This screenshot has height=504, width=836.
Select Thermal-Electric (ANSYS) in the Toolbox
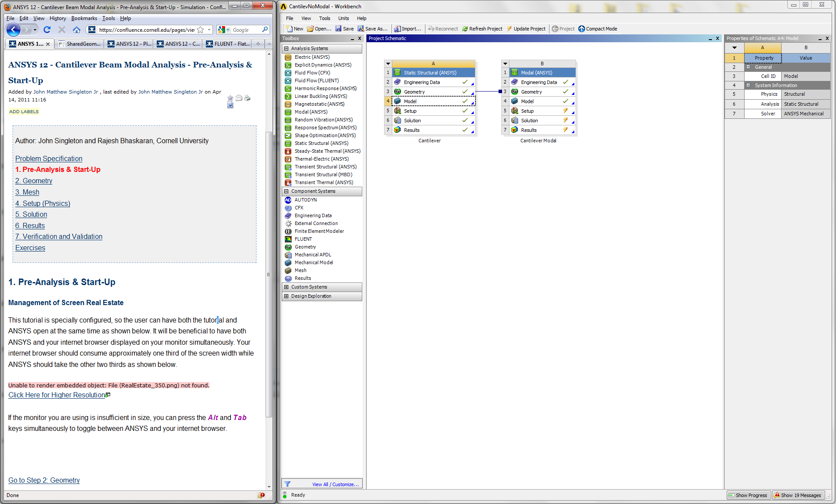[x=321, y=159]
